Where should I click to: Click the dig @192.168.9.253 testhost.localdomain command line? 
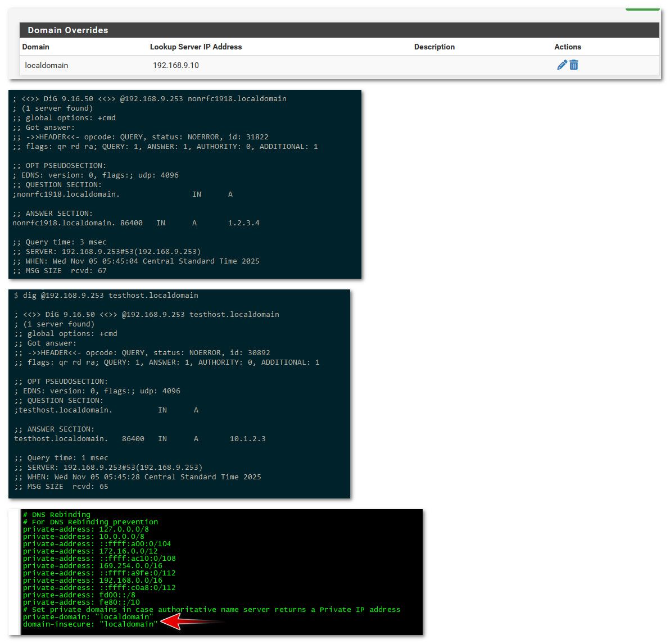point(106,296)
